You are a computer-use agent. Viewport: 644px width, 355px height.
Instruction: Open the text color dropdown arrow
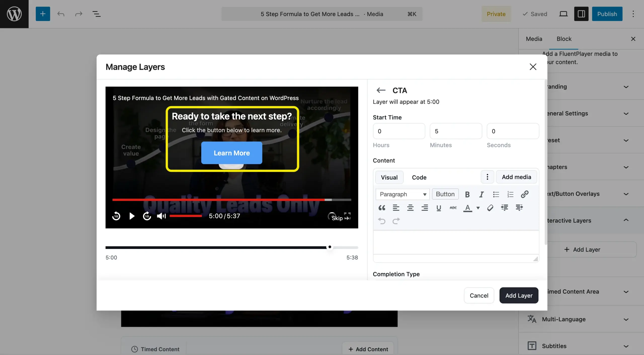(478, 208)
